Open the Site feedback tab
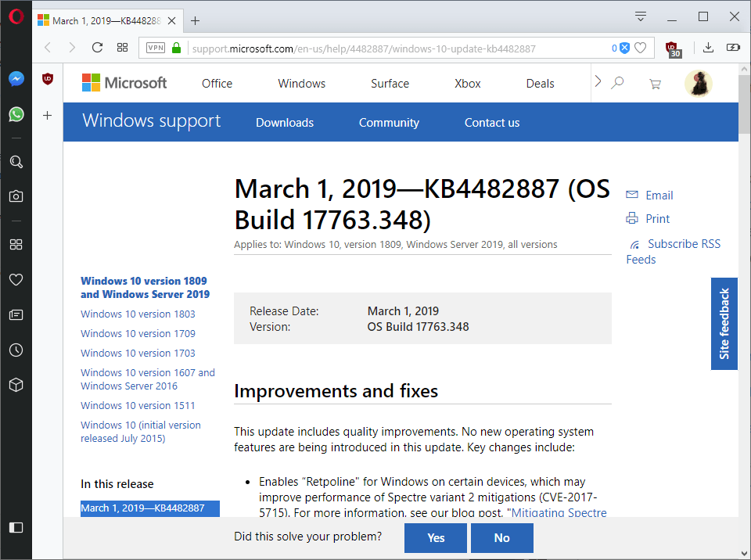The image size is (751, 560). 724,323
